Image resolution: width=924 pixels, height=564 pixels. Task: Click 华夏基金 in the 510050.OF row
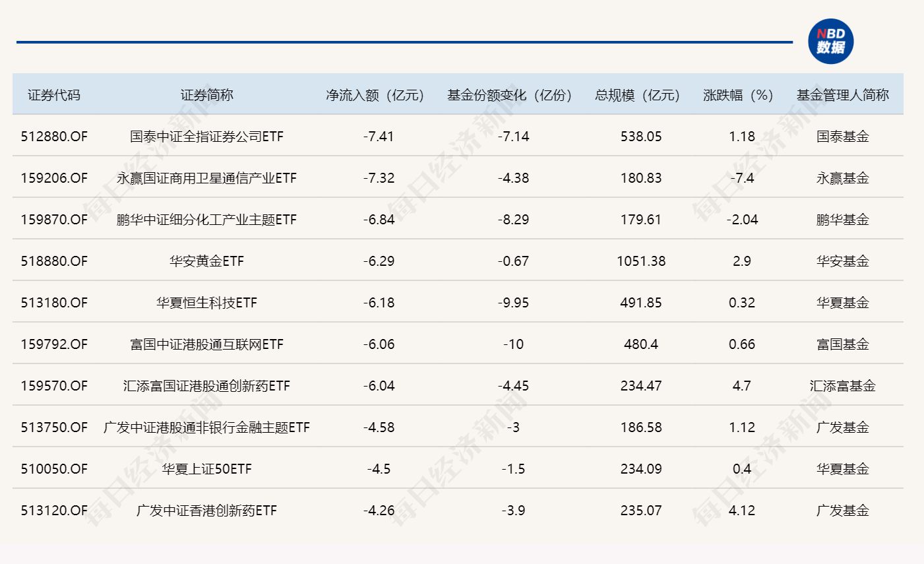843,469
